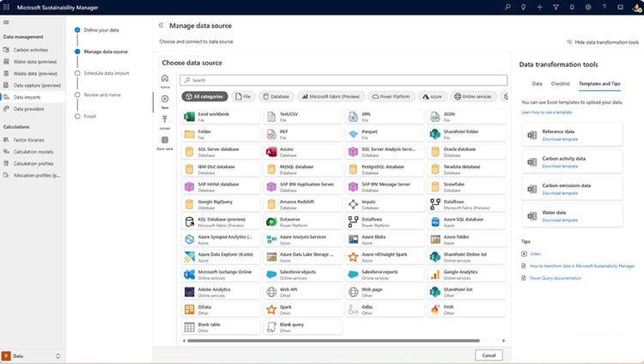Open the settings gear icon

point(588,7)
